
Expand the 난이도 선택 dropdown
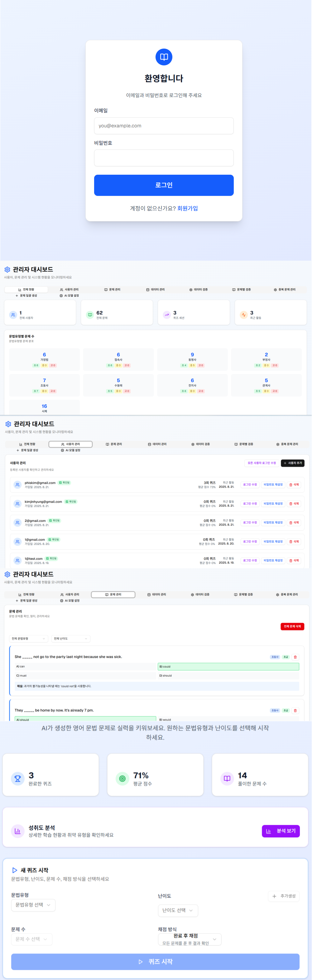(x=178, y=910)
